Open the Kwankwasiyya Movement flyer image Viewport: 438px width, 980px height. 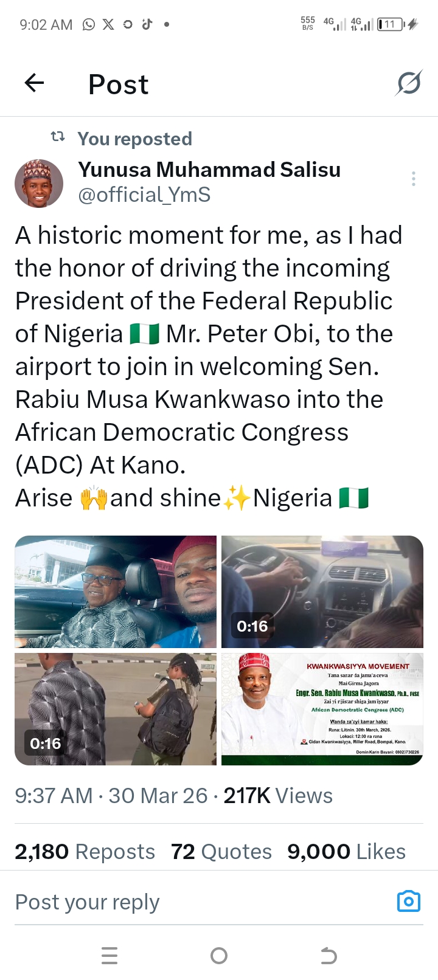tap(322, 709)
